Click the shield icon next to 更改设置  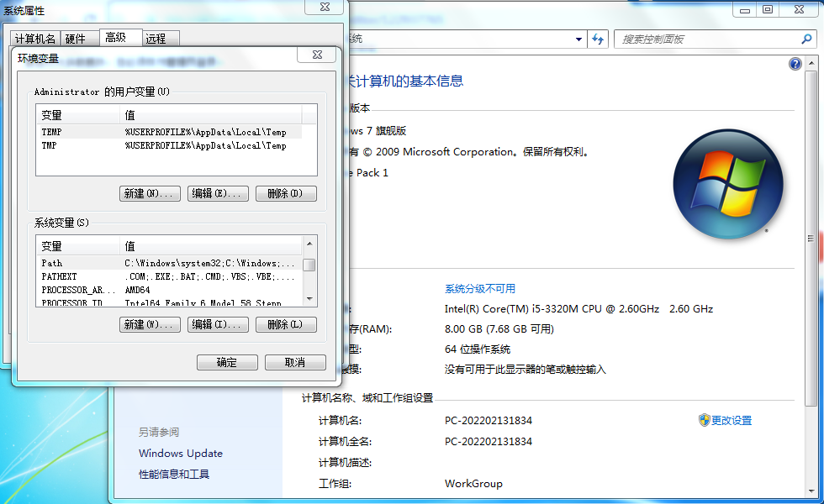pos(705,420)
